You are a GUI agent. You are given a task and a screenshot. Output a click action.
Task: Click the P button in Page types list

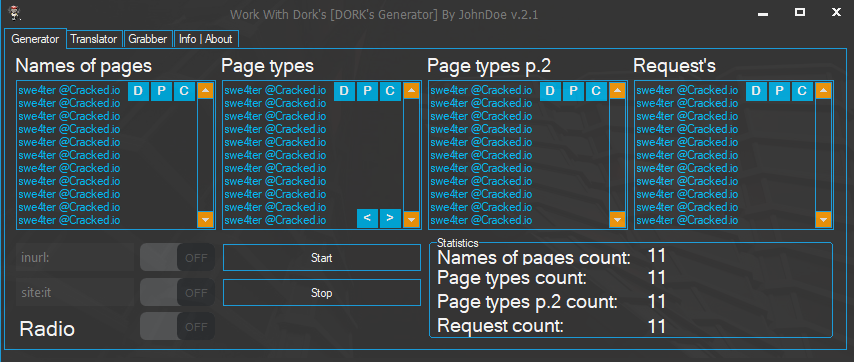point(367,91)
